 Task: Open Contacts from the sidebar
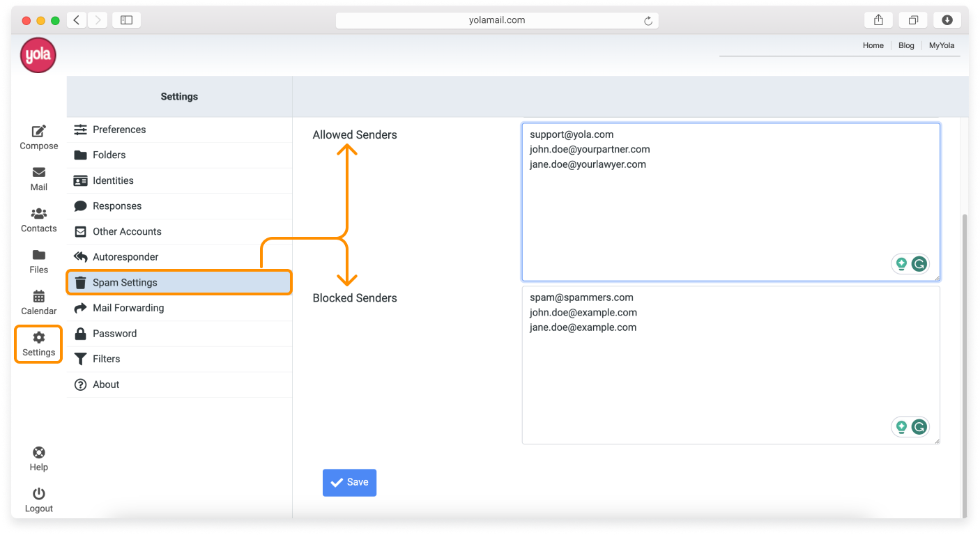click(39, 219)
